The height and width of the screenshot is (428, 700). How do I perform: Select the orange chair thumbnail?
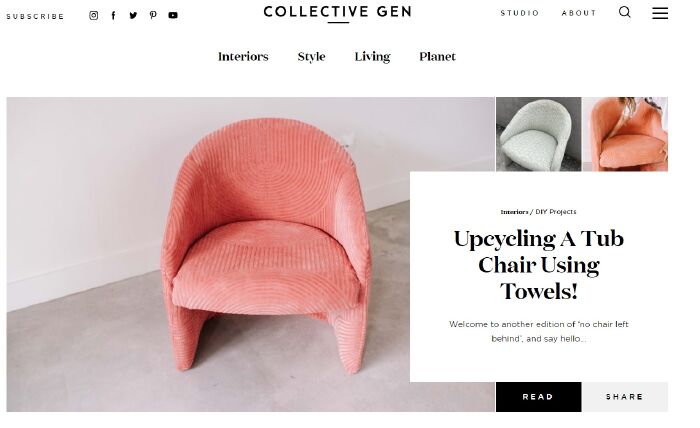[625, 134]
